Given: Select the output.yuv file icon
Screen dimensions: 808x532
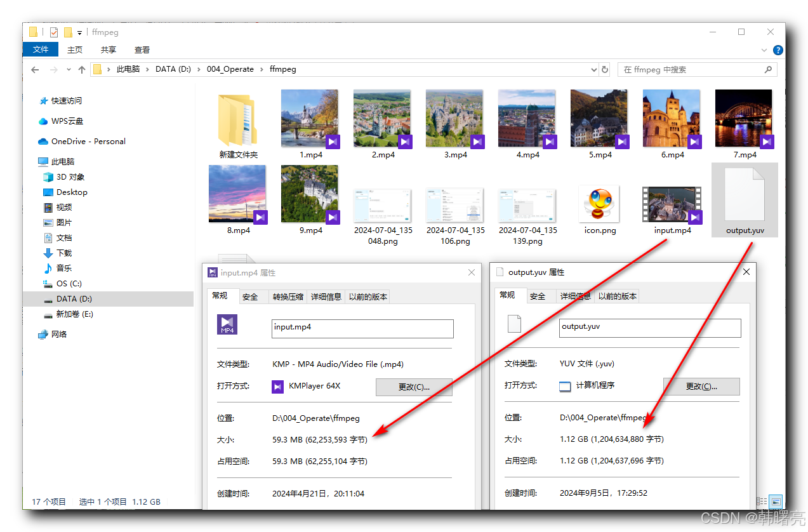Looking at the screenshot, I should pos(745,195).
